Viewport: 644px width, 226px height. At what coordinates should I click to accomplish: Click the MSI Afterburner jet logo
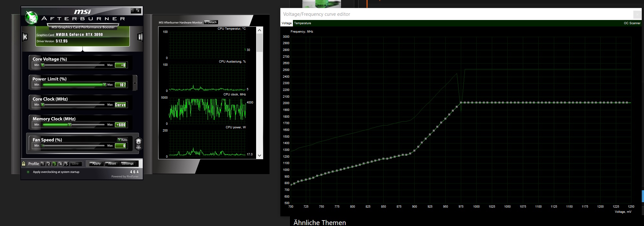(x=32, y=18)
